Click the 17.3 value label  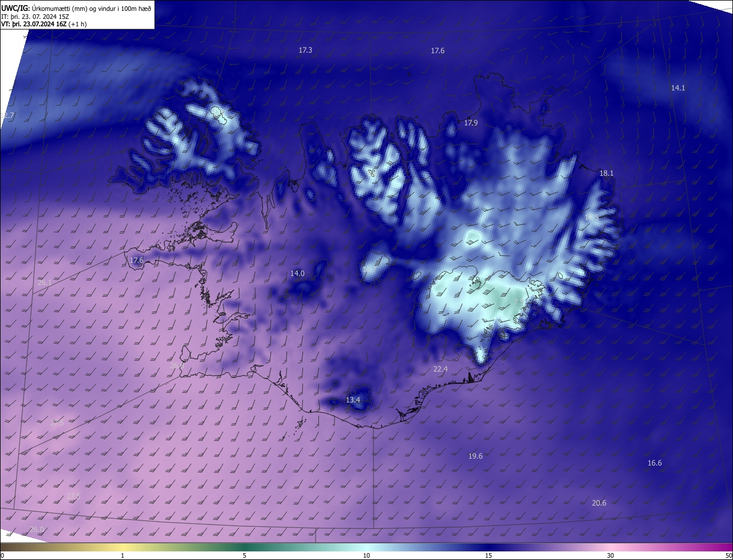(x=305, y=50)
